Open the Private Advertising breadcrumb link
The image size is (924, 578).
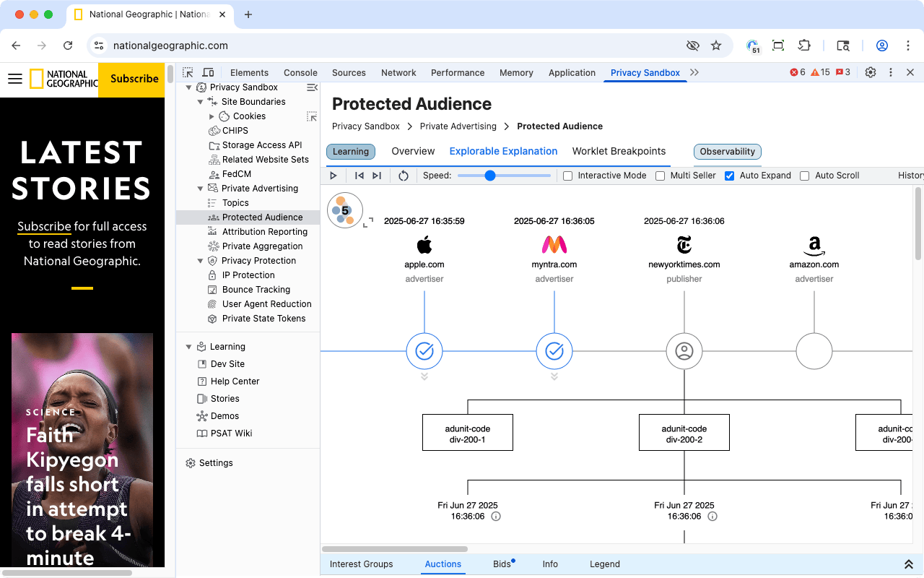coord(458,126)
